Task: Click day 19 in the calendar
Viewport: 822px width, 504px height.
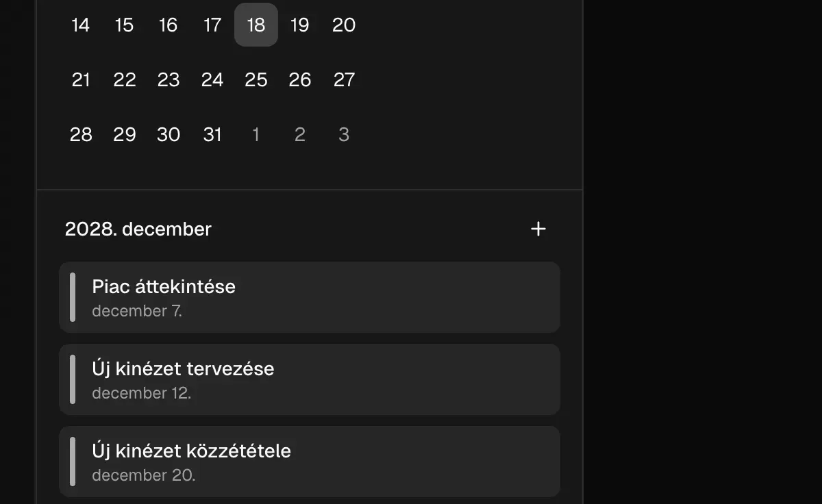Action: [x=300, y=25]
